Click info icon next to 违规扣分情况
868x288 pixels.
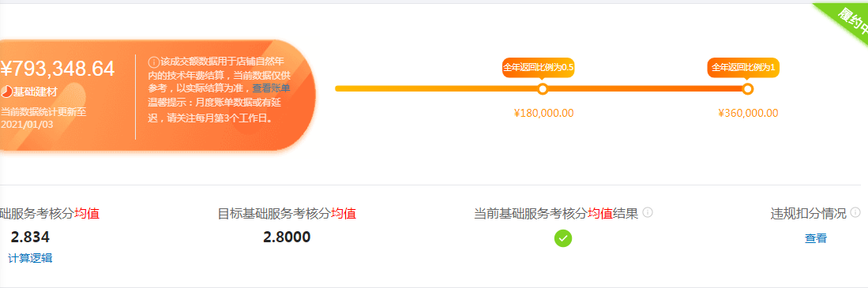tap(855, 212)
